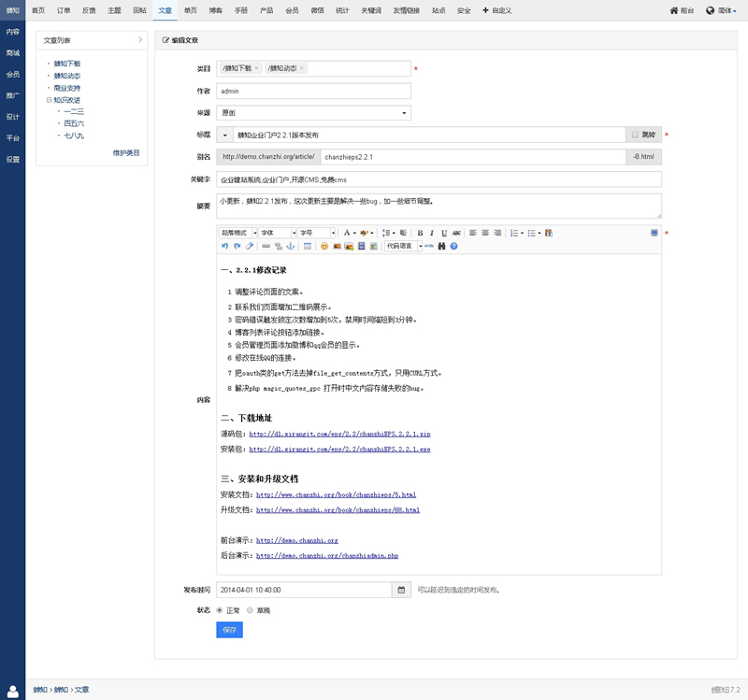Open the 维护类目 link in the sidebar

tap(128, 152)
